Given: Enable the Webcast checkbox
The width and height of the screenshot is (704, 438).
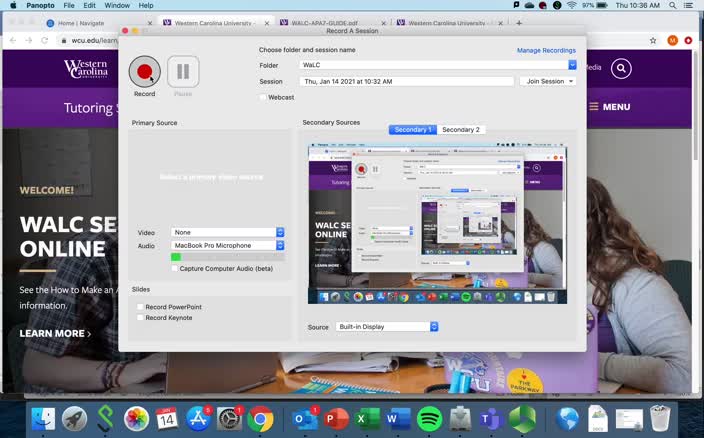Looking at the screenshot, I should click(x=263, y=97).
